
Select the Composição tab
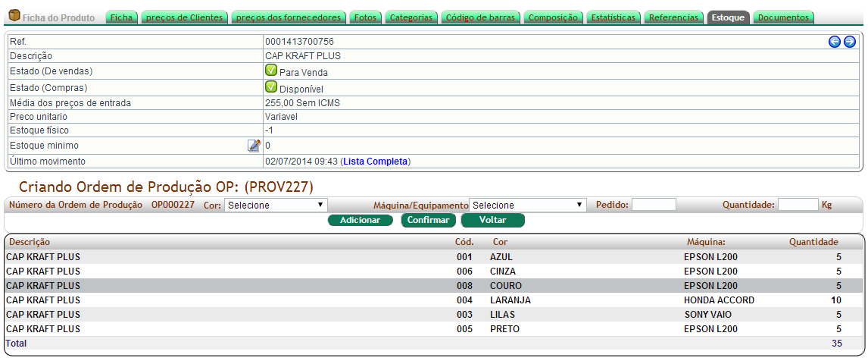553,17
